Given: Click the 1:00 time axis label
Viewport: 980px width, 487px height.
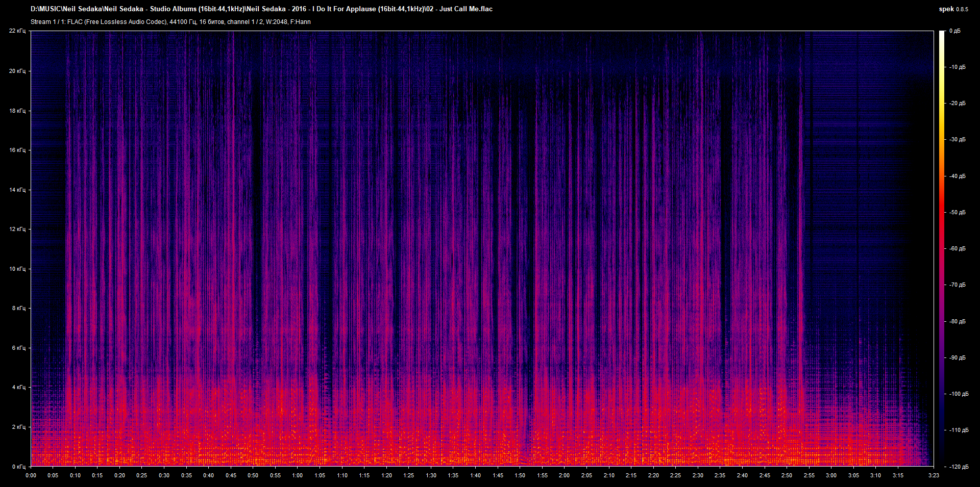Looking at the screenshot, I should (298, 475).
